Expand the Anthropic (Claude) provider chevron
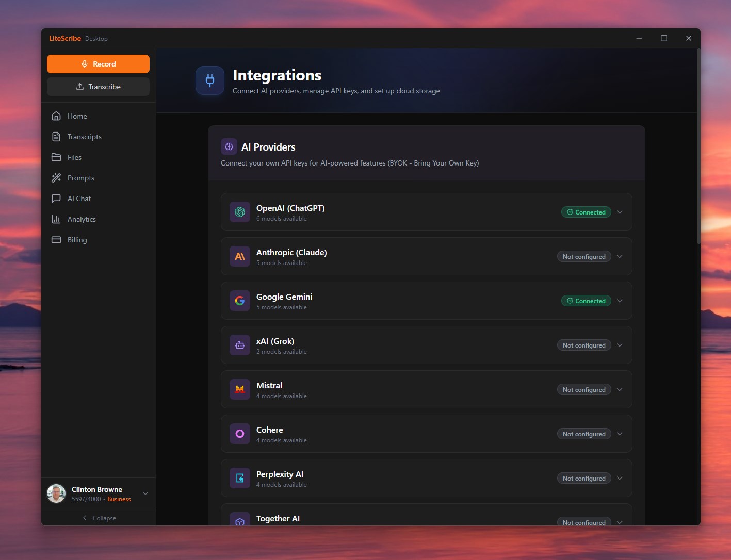The width and height of the screenshot is (731, 560). coord(620,256)
